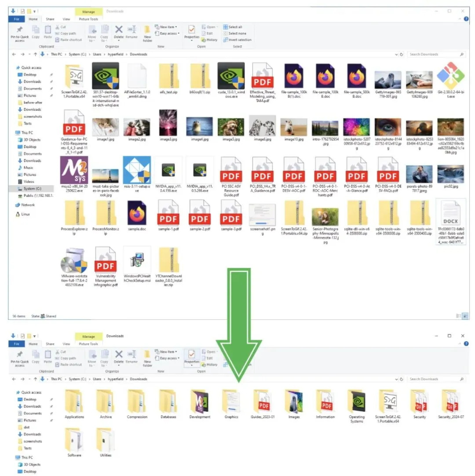Click Delete icon in bottom window ribbon
Screen dimensions: 475x476
(x=119, y=354)
